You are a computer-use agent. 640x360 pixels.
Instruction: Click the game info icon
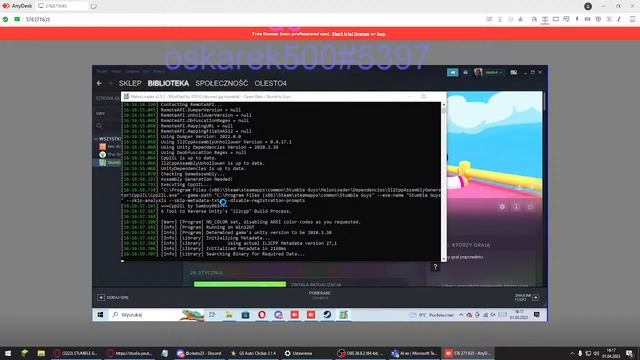[516, 207]
